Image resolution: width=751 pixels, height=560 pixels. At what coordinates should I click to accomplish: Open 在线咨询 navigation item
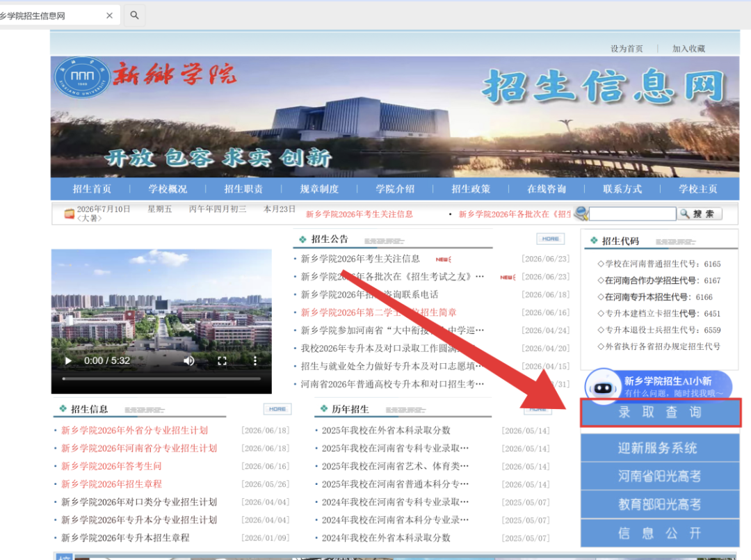547,189
